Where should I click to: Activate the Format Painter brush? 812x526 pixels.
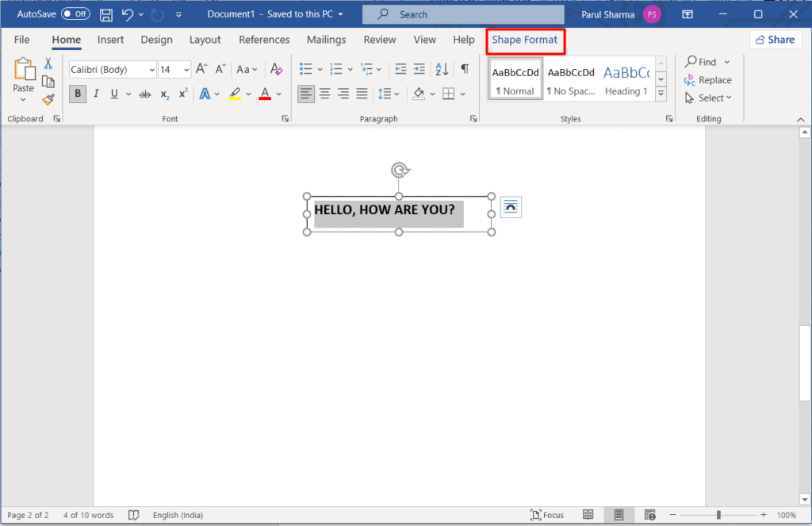click(x=48, y=99)
